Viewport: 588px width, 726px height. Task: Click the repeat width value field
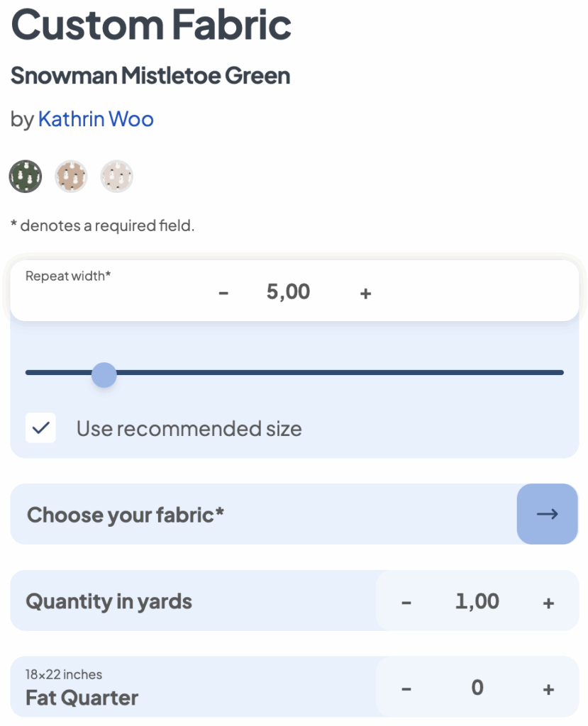[289, 292]
